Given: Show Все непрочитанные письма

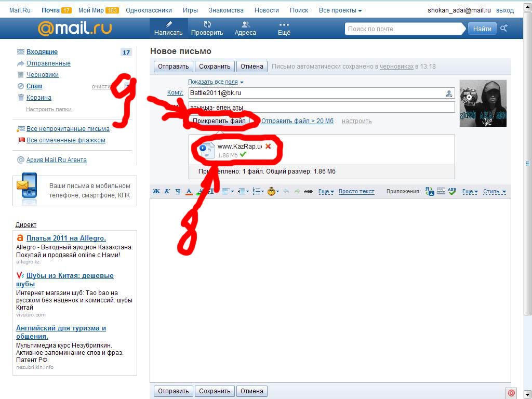Looking at the screenshot, I should tap(68, 129).
